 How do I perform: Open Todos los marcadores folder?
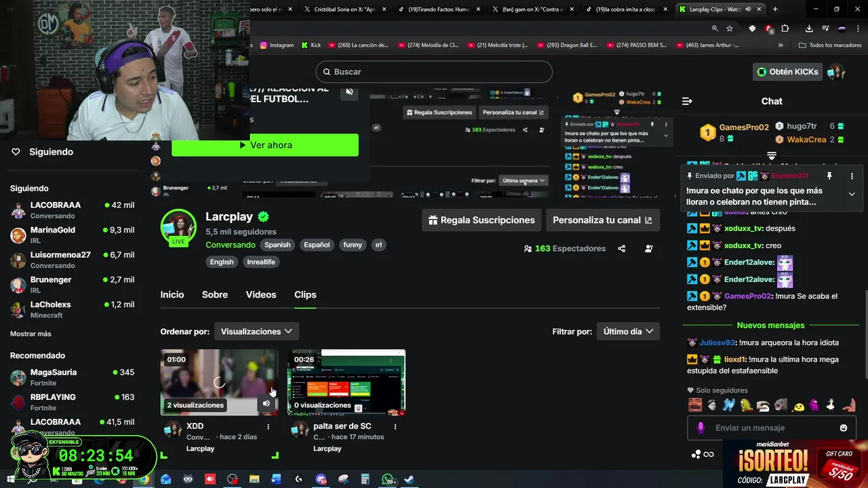click(x=830, y=45)
